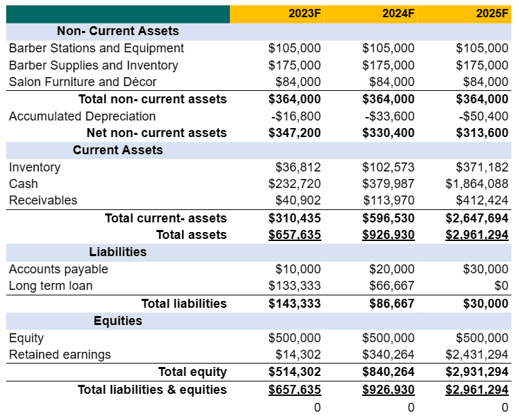519x420 pixels.
Task: Click receivables value $113,970
Action: [x=389, y=200]
